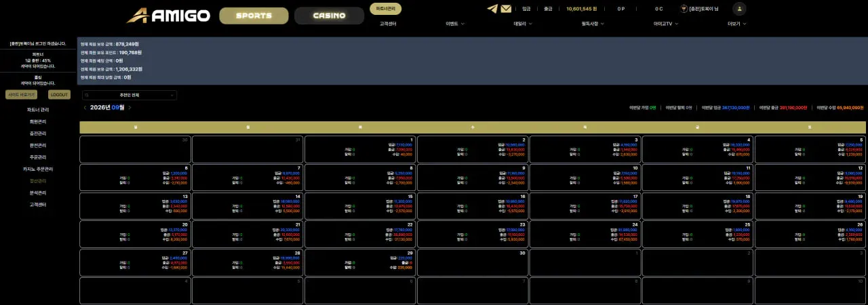
Task: Click the 전체 회원 보유 포인트 190,768원 line
Action: click(x=111, y=52)
